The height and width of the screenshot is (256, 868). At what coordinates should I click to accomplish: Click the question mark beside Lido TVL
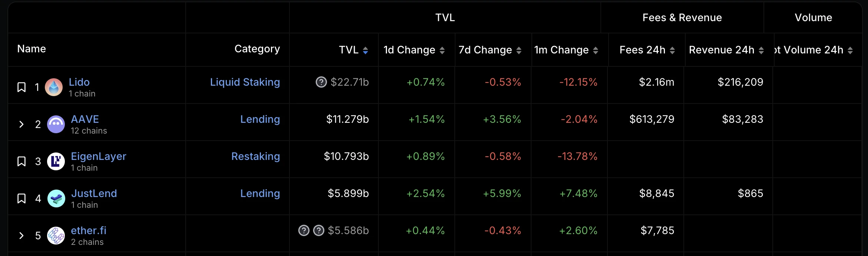(321, 82)
